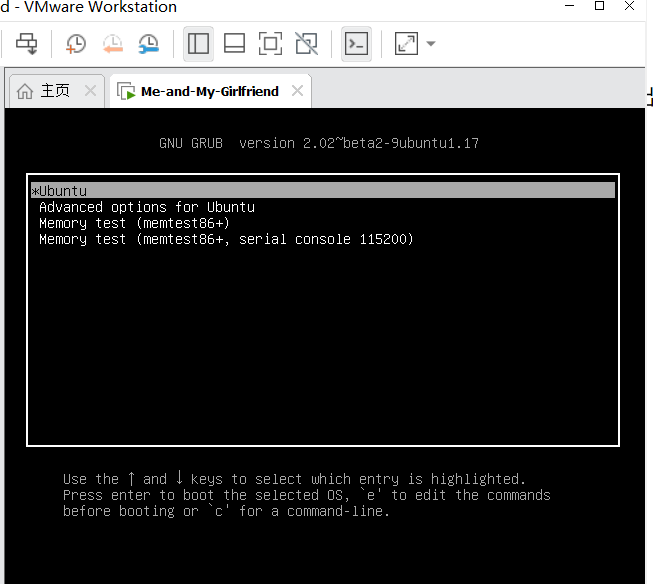This screenshot has width=653, height=584.
Task: Enter full screen mode
Action: click(x=270, y=44)
